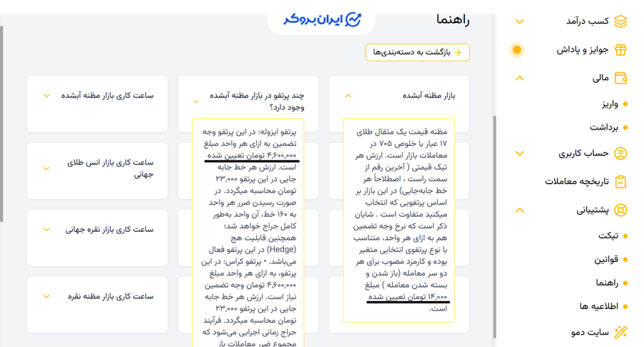This screenshot has width=644, height=347.
Task: Open the اطلاعیه ها menu item
Action: click(x=599, y=306)
